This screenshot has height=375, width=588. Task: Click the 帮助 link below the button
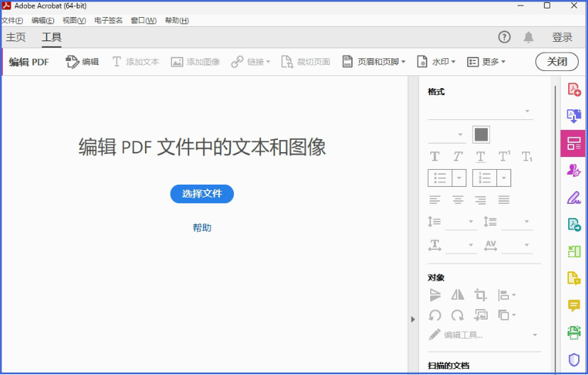tap(202, 227)
